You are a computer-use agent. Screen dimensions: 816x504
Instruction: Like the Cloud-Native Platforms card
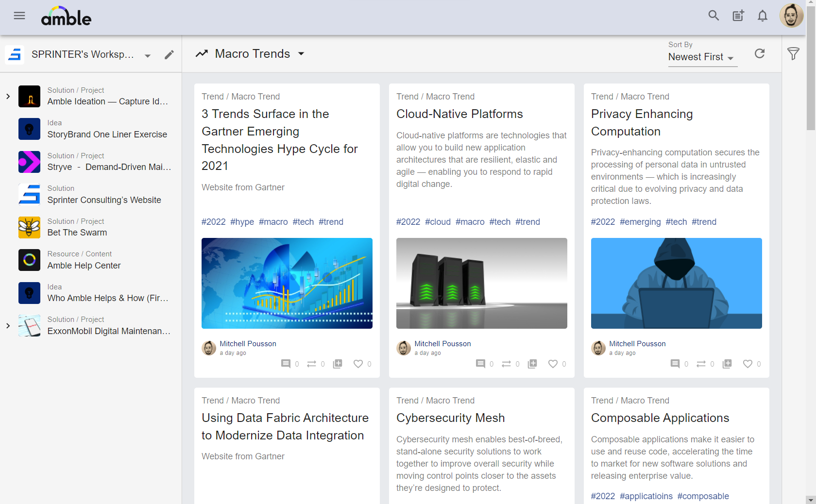(553, 364)
